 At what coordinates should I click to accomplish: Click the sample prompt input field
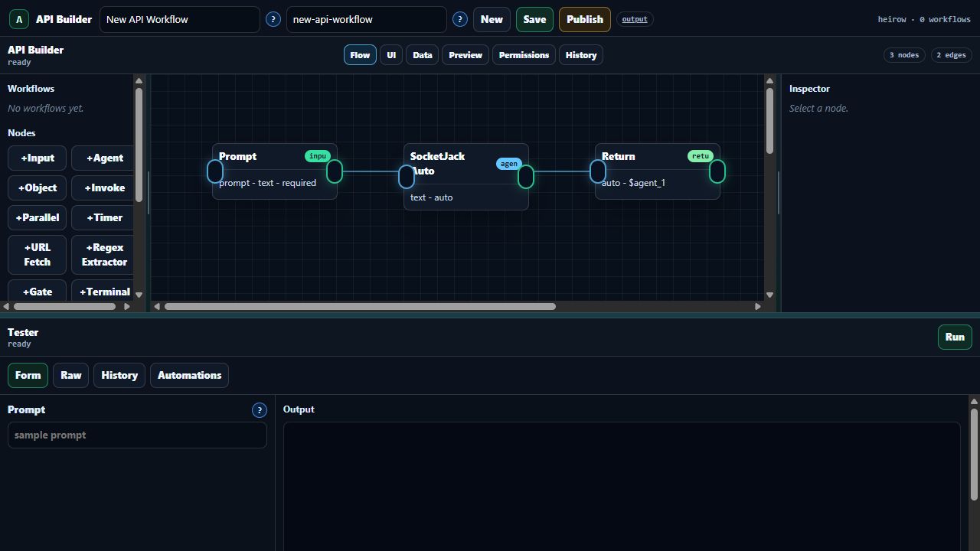[x=137, y=435]
